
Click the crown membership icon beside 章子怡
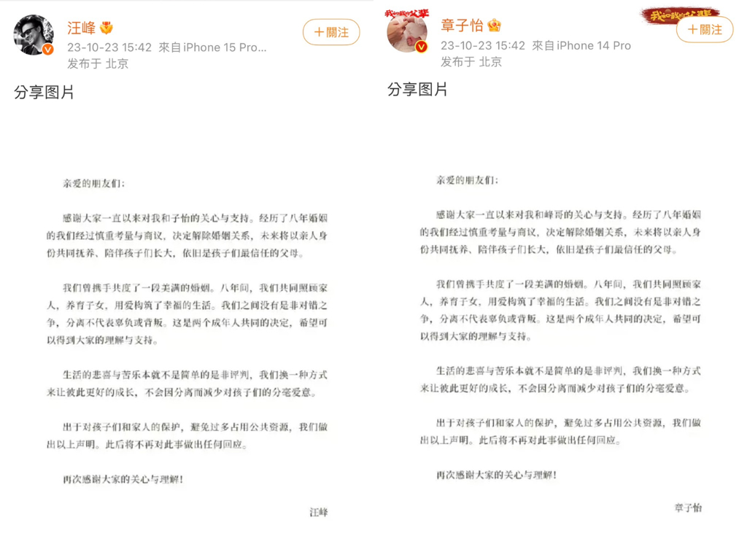coord(494,26)
